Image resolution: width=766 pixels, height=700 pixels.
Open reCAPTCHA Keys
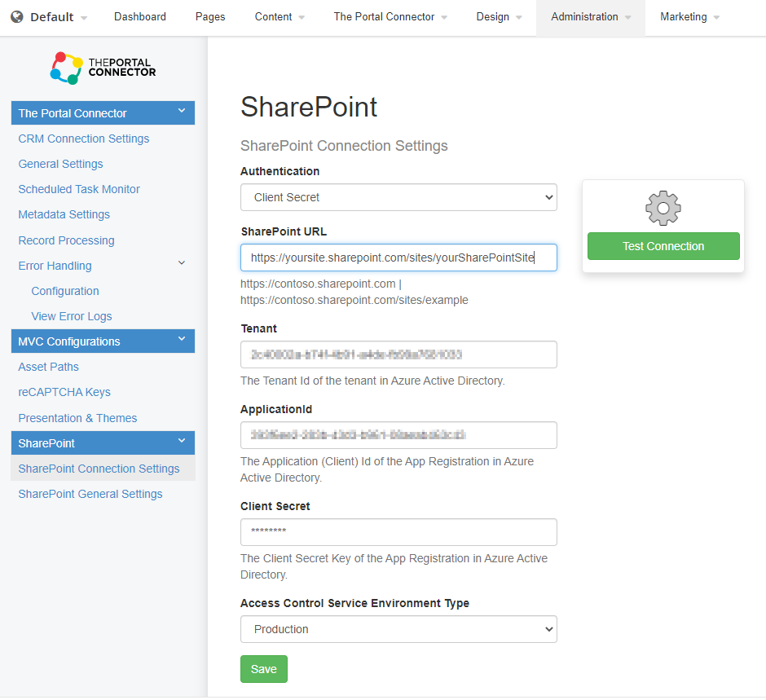click(64, 392)
